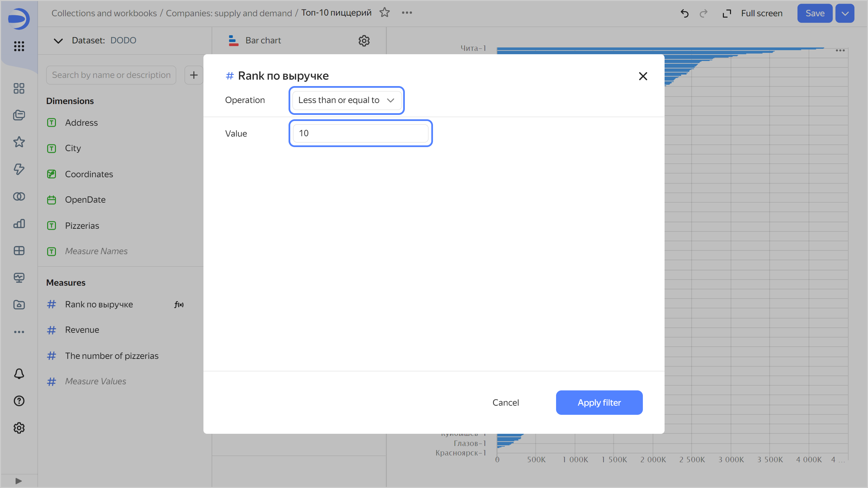Open the Favorites star in the sidebar
The height and width of the screenshot is (488, 868).
coord(19,142)
